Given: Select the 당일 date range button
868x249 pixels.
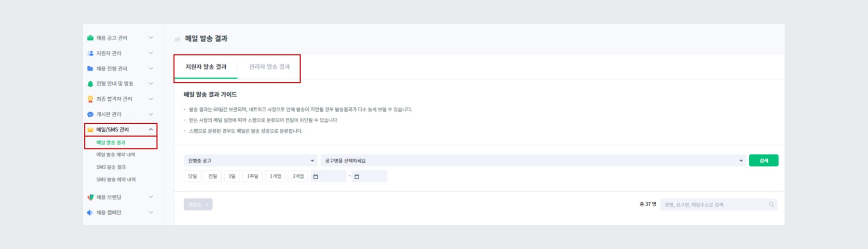Looking at the screenshot, I should [x=192, y=176].
